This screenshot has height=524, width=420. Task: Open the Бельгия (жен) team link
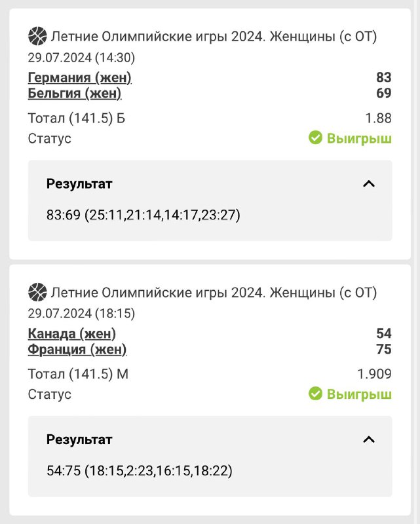coord(75,94)
